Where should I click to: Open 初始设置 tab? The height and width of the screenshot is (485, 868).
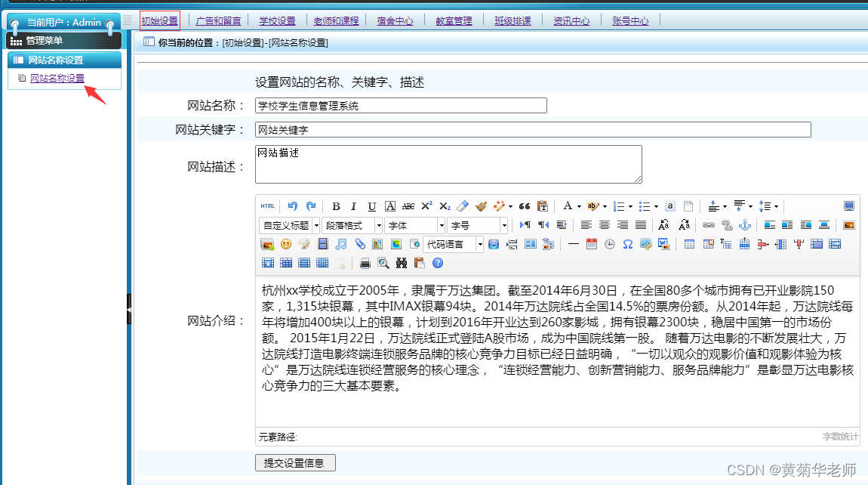tap(159, 21)
